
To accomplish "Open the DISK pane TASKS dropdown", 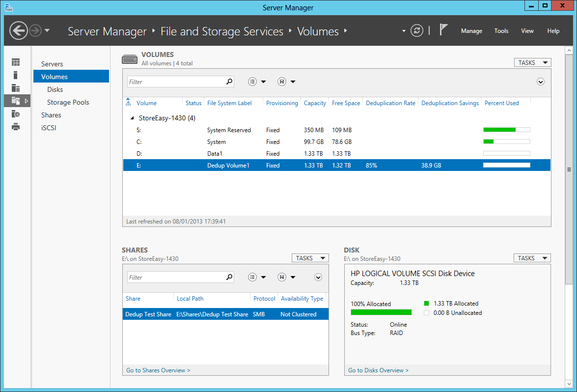I will click(532, 257).
